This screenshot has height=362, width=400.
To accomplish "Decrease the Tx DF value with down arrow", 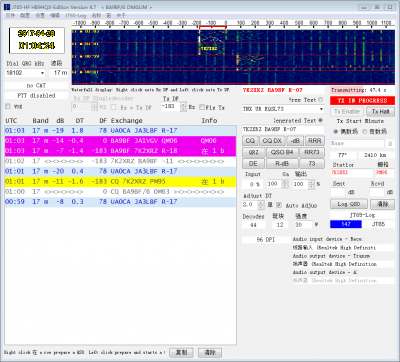I will click(183, 109).
